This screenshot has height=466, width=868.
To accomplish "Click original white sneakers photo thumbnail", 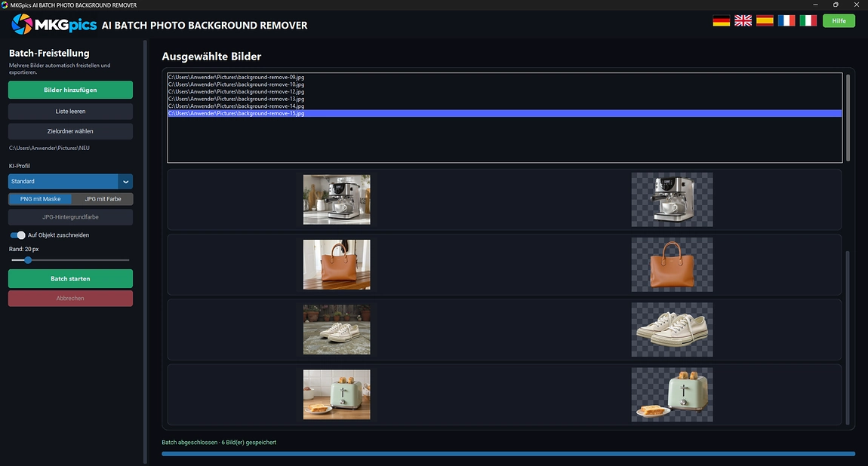I will click(x=337, y=330).
